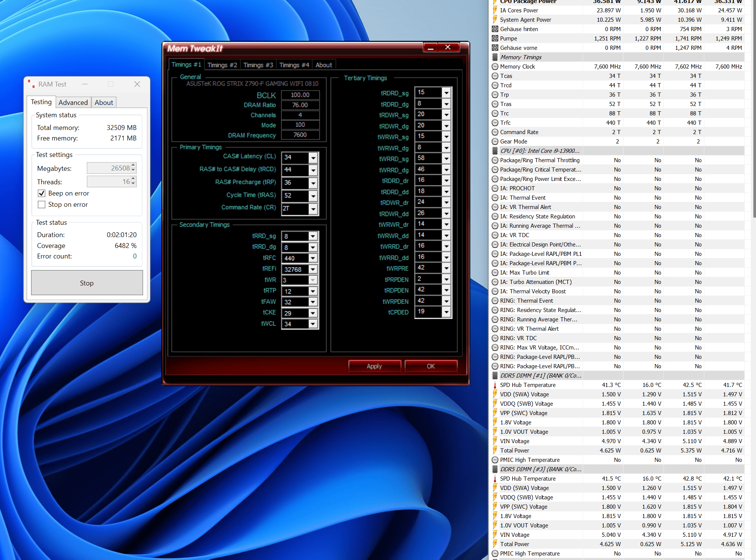Image resolution: width=756 pixels, height=560 pixels.
Task: Open the Advanced tab in RAM Test
Action: (73, 103)
